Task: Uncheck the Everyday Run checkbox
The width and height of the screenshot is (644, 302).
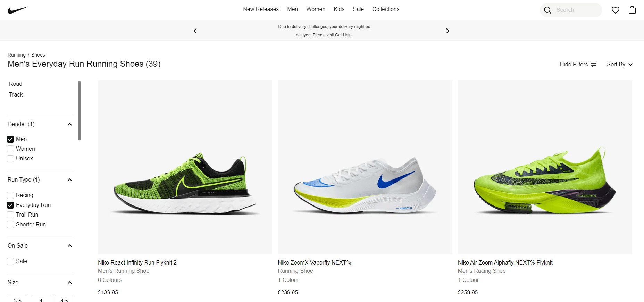Action: [10, 205]
